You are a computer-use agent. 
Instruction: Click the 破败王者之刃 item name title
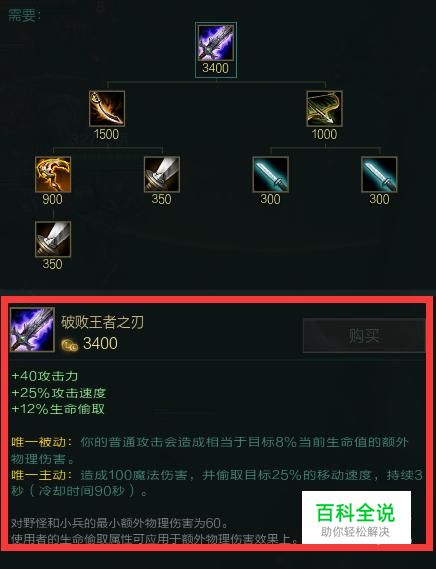tap(102, 322)
